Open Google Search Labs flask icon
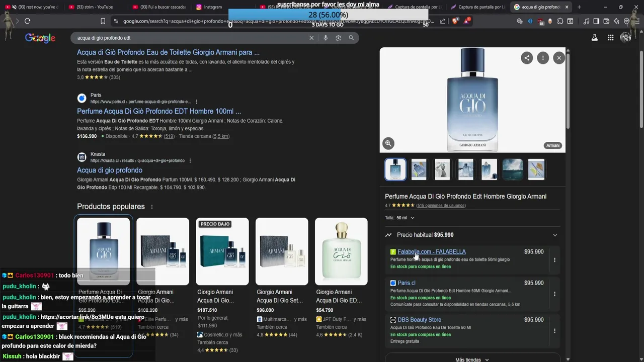 (x=595, y=38)
